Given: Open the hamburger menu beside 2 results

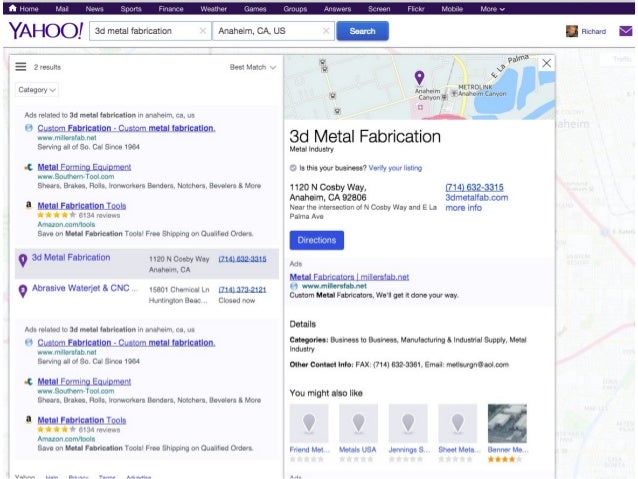Looking at the screenshot, I should click(x=21, y=67).
